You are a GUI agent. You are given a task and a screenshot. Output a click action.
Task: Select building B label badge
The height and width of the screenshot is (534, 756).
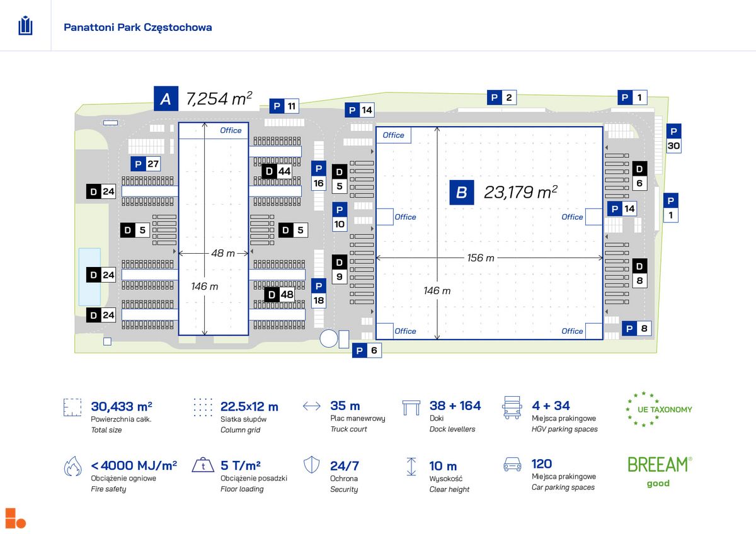point(461,192)
